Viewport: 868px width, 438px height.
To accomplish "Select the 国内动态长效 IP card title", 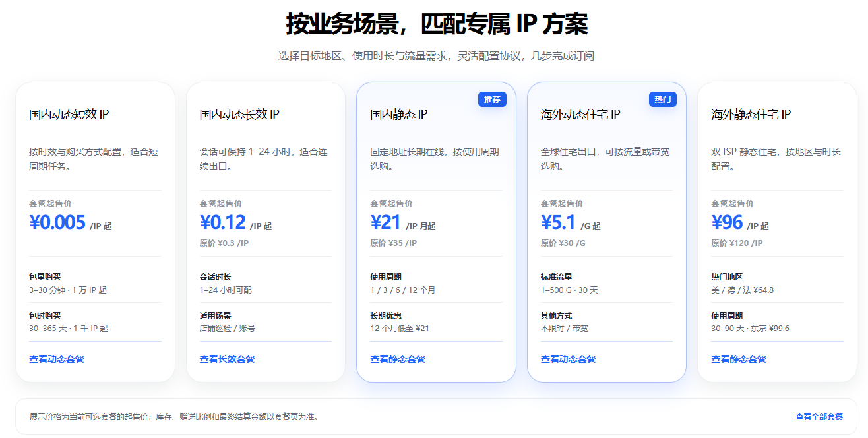I will (239, 115).
